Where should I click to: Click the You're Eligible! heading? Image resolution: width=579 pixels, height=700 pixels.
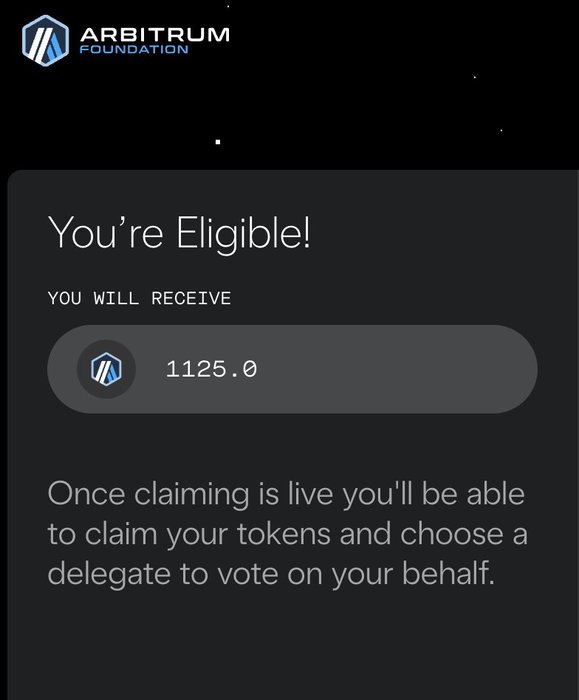pos(179,234)
